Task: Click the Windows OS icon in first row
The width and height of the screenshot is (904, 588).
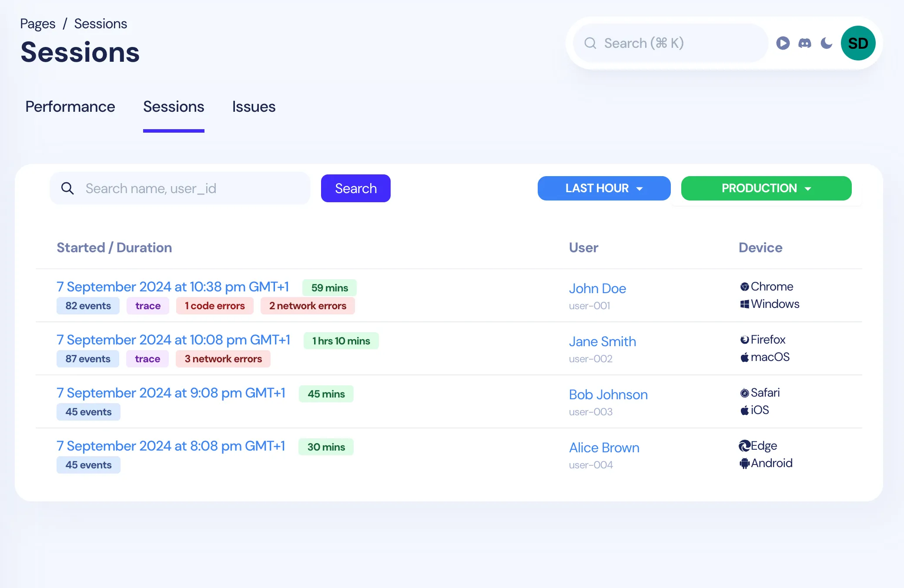Action: coord(744,304)
